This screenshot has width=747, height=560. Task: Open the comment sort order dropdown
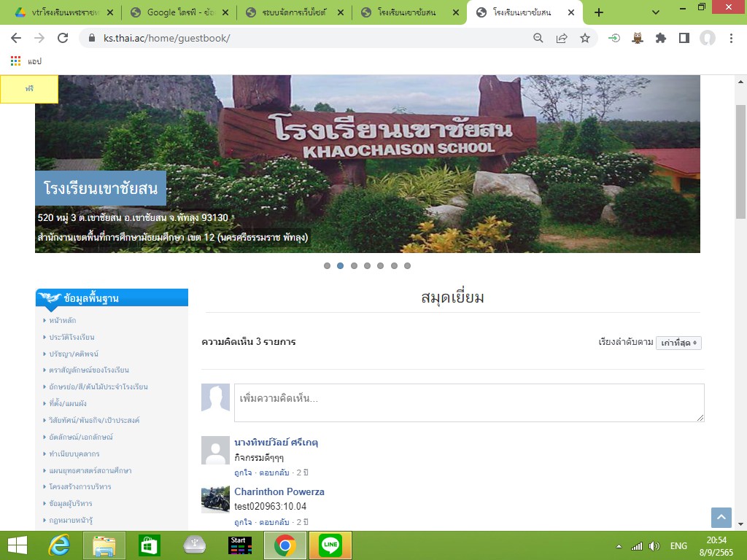678,343
